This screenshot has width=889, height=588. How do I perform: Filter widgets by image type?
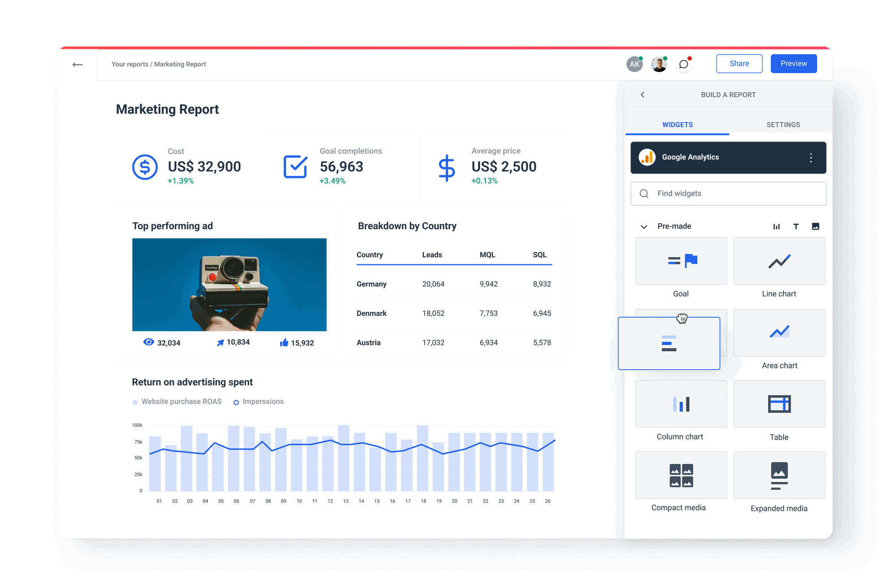[816, 226]
